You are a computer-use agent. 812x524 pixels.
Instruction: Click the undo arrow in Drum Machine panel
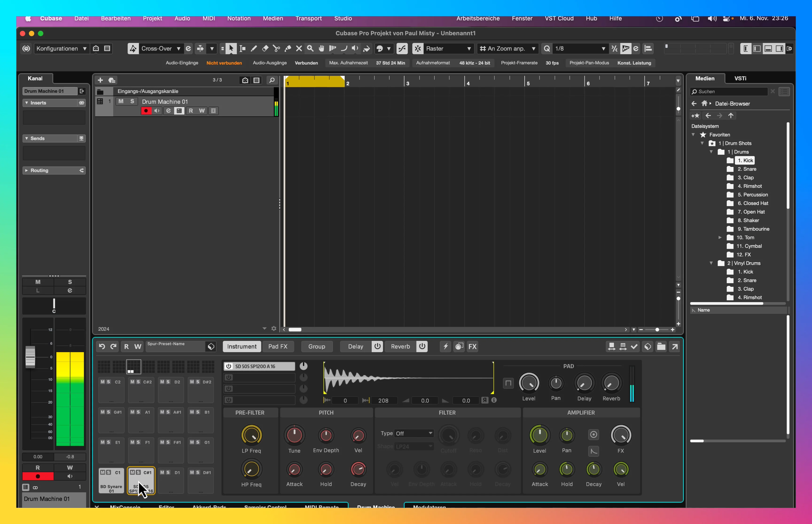pyautogui.click(x=102, y=346)
